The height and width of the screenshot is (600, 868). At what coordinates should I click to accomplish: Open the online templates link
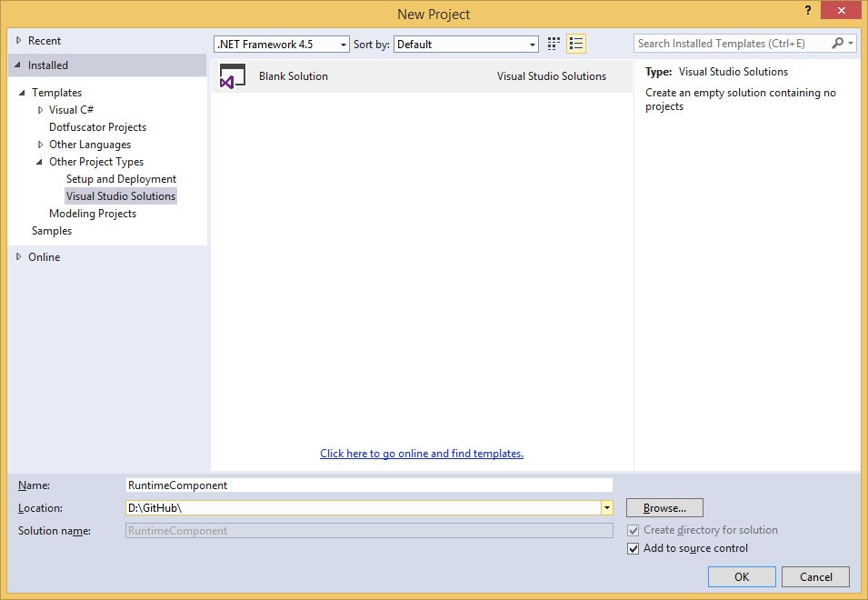coord(421,454)
